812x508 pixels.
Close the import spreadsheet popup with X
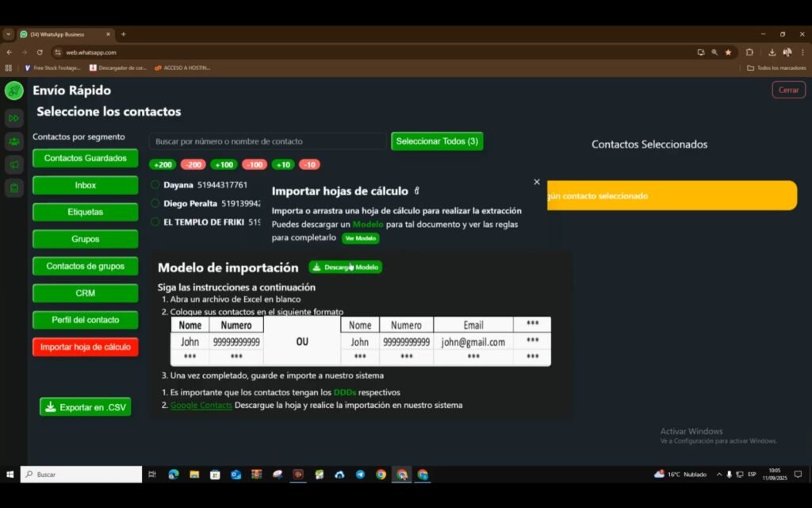[x=537, y=182]
